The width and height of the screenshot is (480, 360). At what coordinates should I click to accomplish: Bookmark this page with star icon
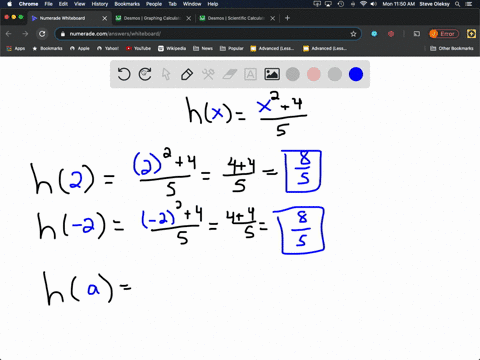pos(353,34)
